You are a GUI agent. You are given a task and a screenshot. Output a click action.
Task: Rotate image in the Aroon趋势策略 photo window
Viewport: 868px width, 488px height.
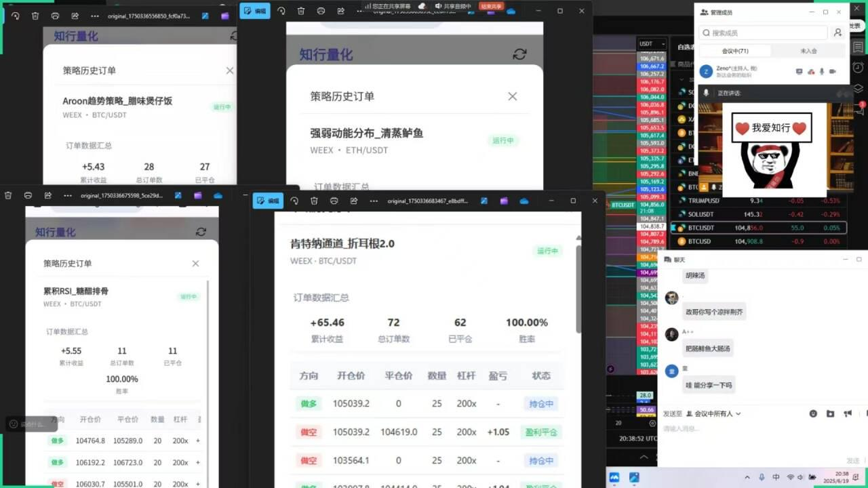click(15, 15)
